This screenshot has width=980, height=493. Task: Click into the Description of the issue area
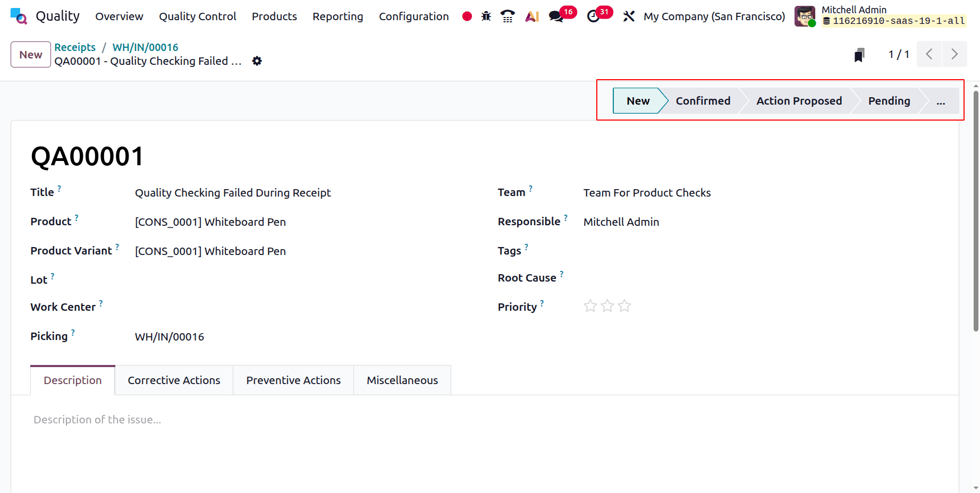[485, 420]
